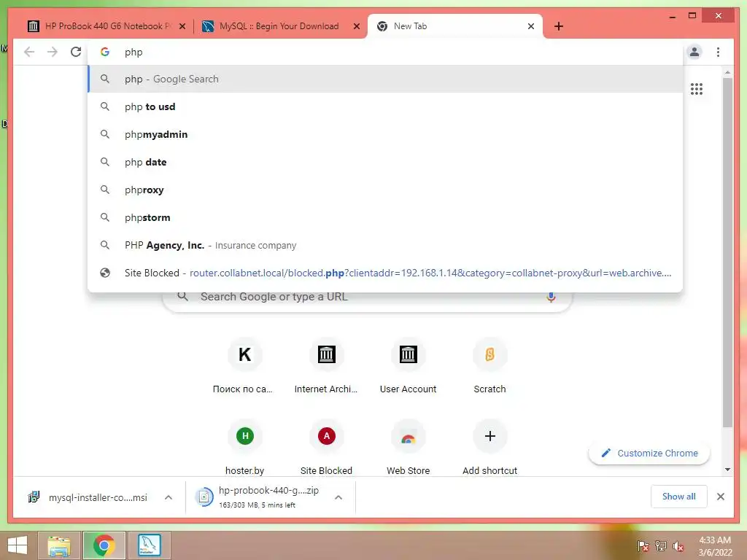Open the Site Blocked router.collabnet.local suggestion
This screenshot has height=560, width=747.
pos(385,273)
